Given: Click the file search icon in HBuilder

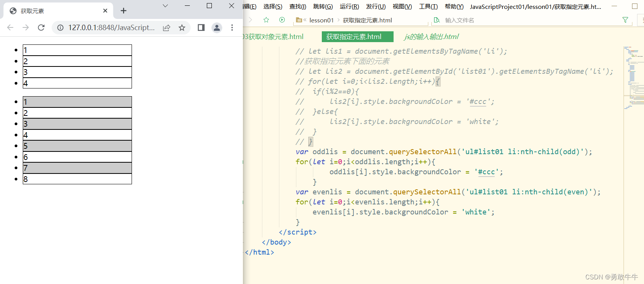Looking at the screenshot, I should (437, 20).
